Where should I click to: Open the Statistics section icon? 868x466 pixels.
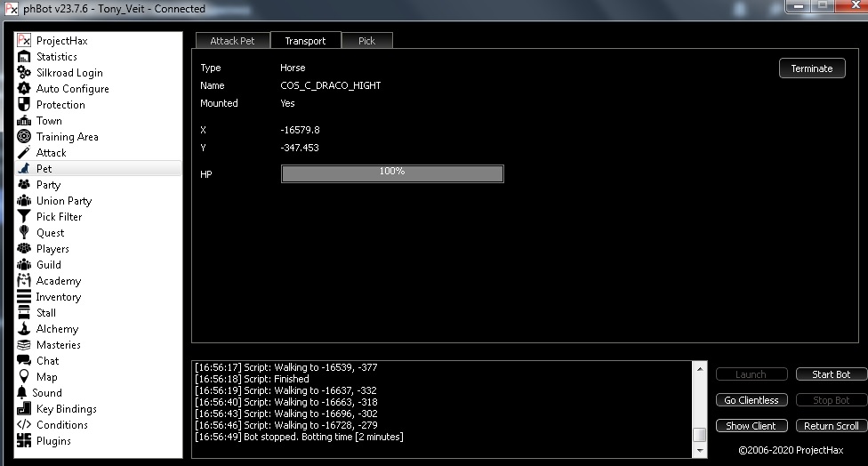24,57
